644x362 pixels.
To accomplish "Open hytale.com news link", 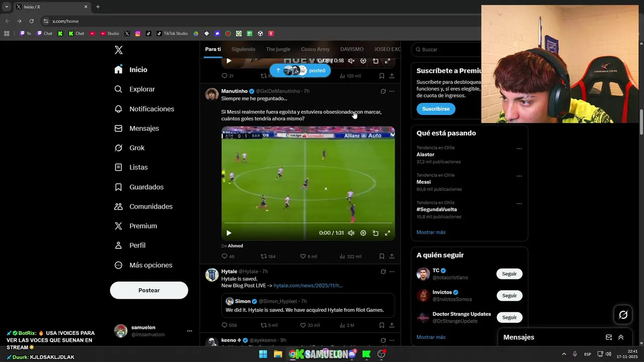I will 308,286.
